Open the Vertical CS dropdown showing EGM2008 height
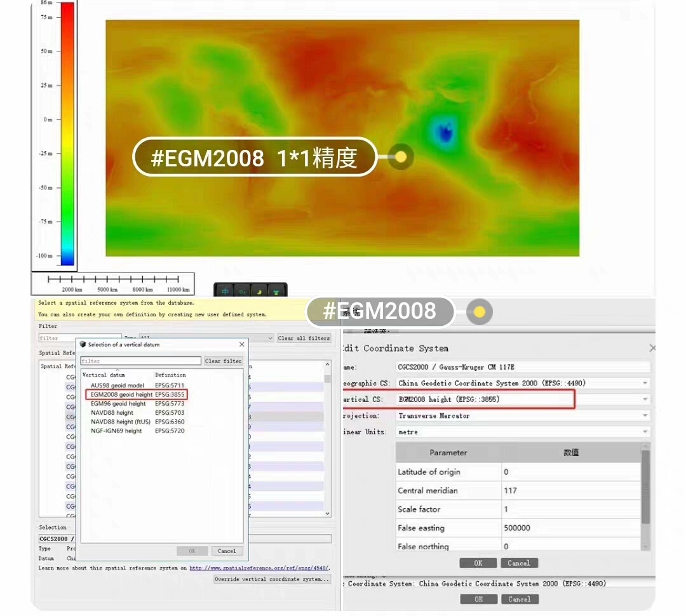This screenshot has width=686, height=616. pos(523,399)
